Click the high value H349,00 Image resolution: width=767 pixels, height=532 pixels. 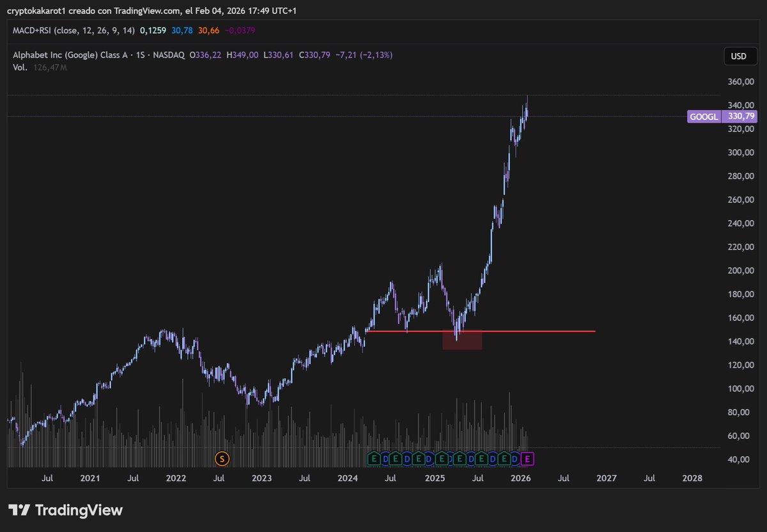click(x=241, y=56)
